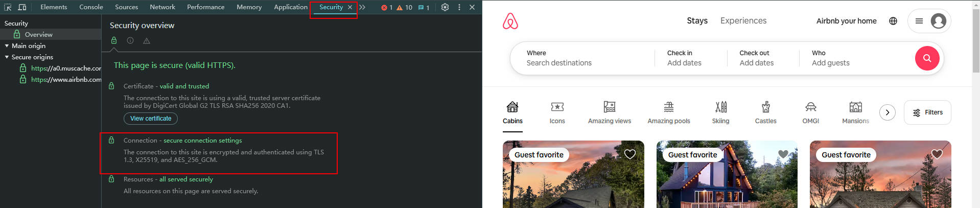Viewport: 980px width, 208px height.
Task: Click the red search button
Action: pyautogui.click(x=927, y=58)
